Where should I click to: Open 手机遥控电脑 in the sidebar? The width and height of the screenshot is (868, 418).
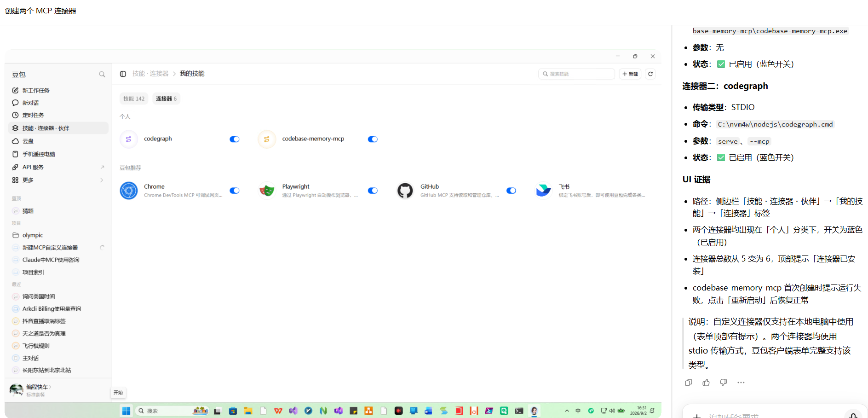pos(58,154)
